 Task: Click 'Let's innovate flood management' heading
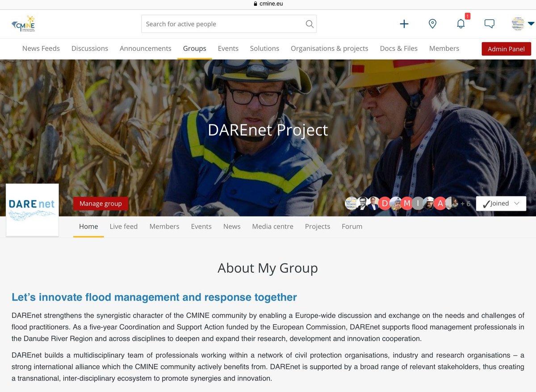pyautogui.click(x=154, y=297)
